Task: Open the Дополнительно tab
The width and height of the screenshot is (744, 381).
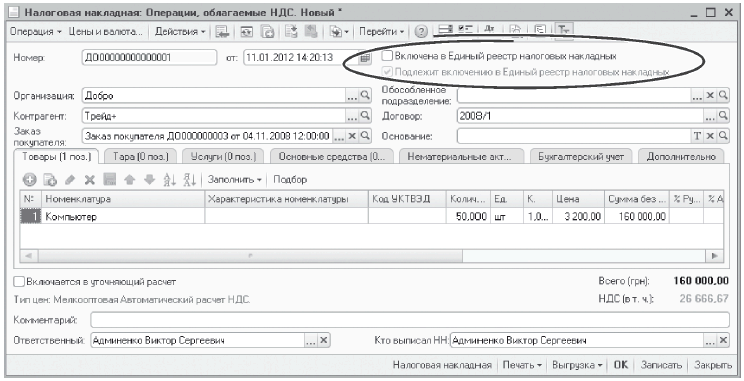Action: coord(681,157)
